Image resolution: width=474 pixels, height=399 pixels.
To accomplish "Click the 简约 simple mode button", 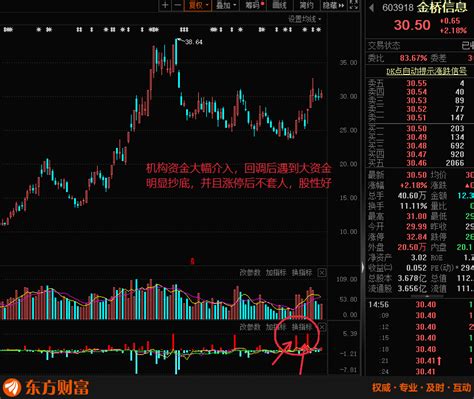I will [306, 5].
